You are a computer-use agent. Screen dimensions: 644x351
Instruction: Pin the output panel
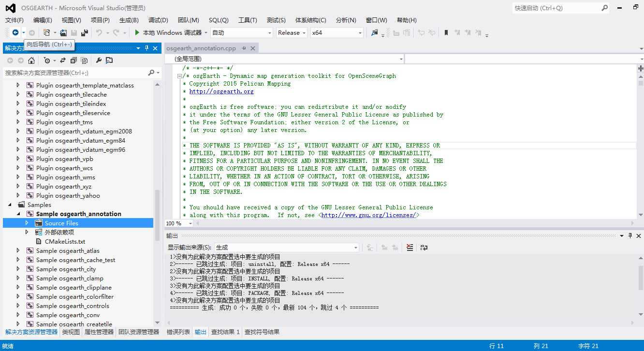(x=630, y=235)
